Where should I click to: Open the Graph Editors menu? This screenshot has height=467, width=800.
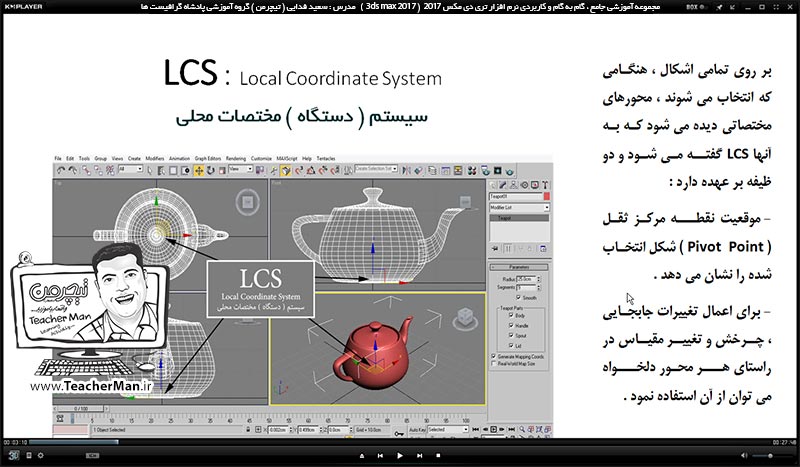(x=208, y=159)
